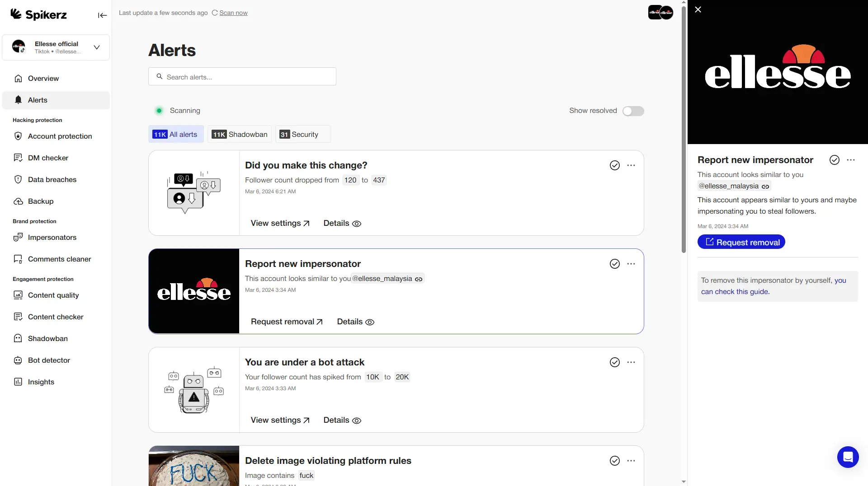This screenshot has height=486, width=868.
Task: Click Scan now link
Action: coord(233,13)
